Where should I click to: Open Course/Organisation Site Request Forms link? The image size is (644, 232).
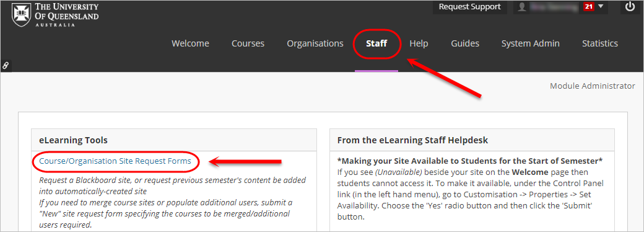[x=115, y=161]
